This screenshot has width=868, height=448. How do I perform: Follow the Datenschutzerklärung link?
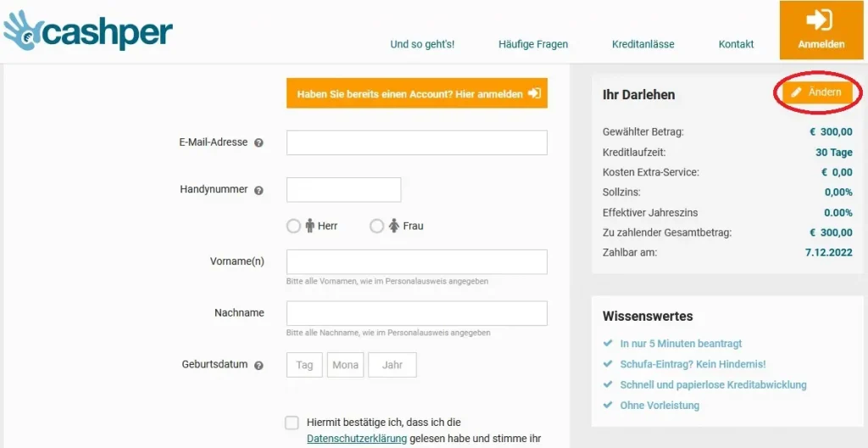357,439
